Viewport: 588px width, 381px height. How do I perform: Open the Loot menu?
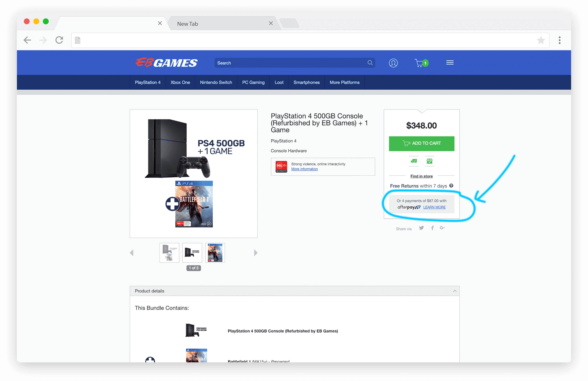click(279, 82)
